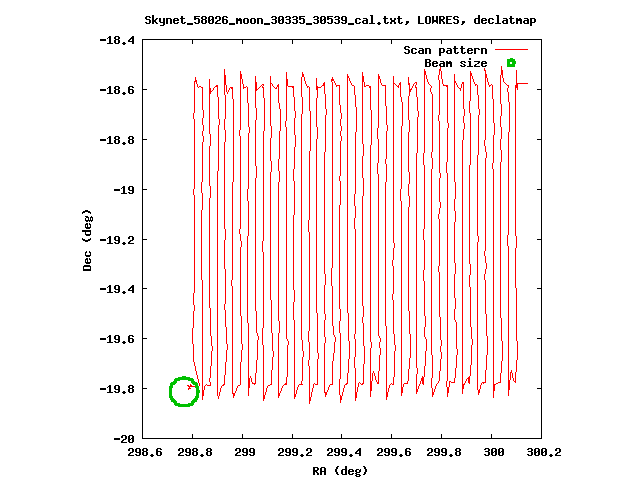This screenshot has height=480, width=640.
Task: Click the y-axis tick label -20
Action: pos(124,439)
